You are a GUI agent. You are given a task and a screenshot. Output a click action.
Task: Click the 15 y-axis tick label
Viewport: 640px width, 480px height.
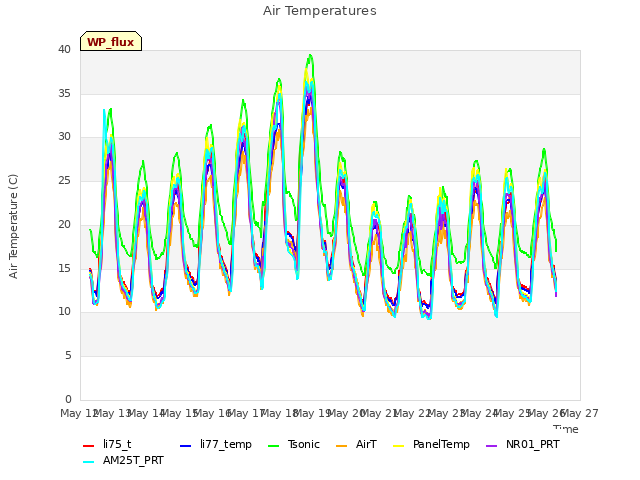pos(64,268)
